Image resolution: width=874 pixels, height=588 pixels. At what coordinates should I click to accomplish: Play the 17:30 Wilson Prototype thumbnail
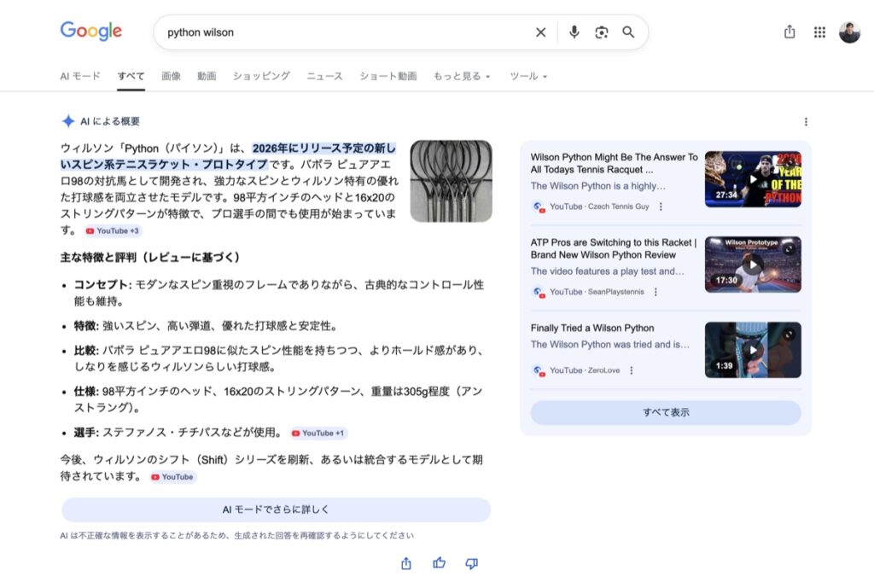tap(753, 265)
